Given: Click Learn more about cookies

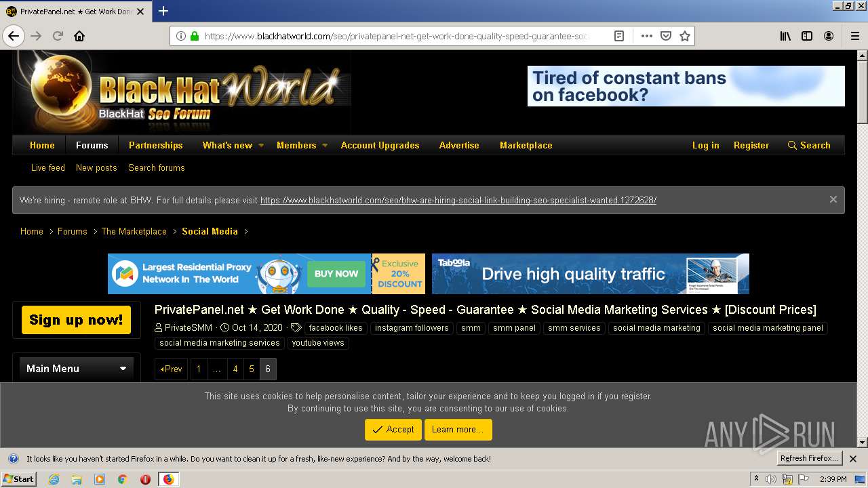Looking at the screenshot, I should pos(458,430).
